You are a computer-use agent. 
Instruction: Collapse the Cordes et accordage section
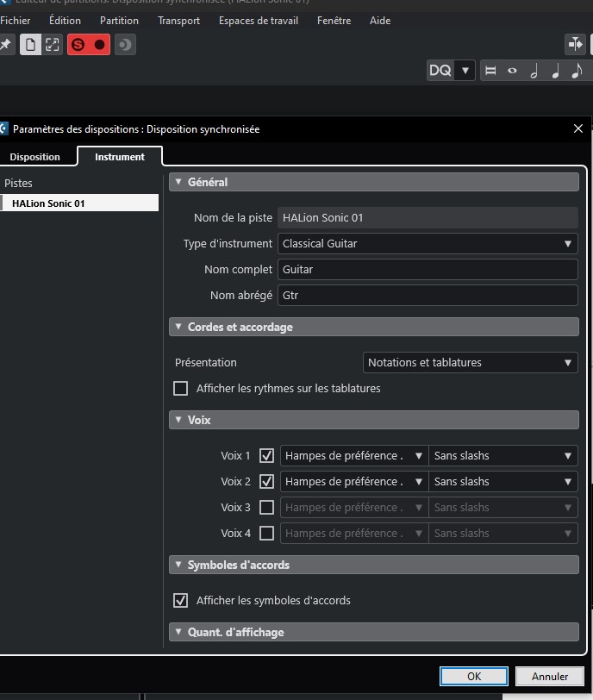[x=178, y=328]
